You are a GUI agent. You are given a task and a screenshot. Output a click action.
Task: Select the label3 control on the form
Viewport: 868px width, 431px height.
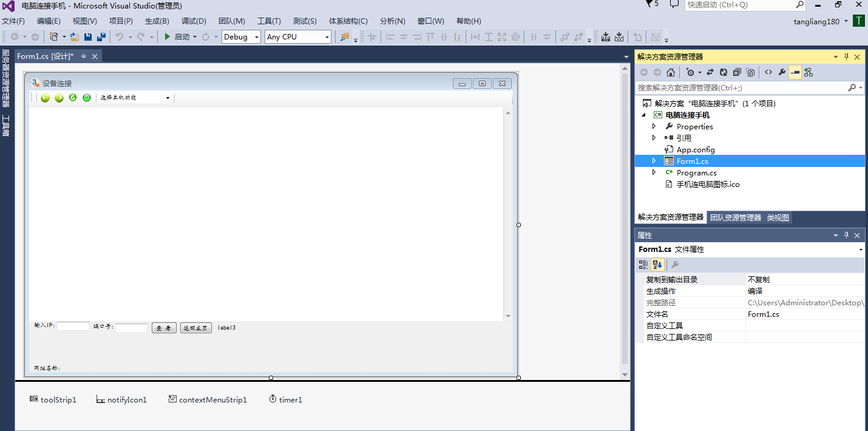[227, 328]
